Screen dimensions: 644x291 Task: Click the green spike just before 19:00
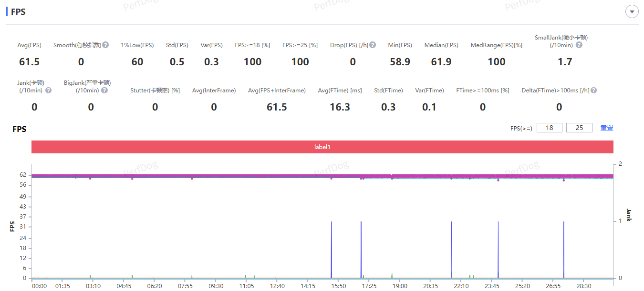(392, 275)
